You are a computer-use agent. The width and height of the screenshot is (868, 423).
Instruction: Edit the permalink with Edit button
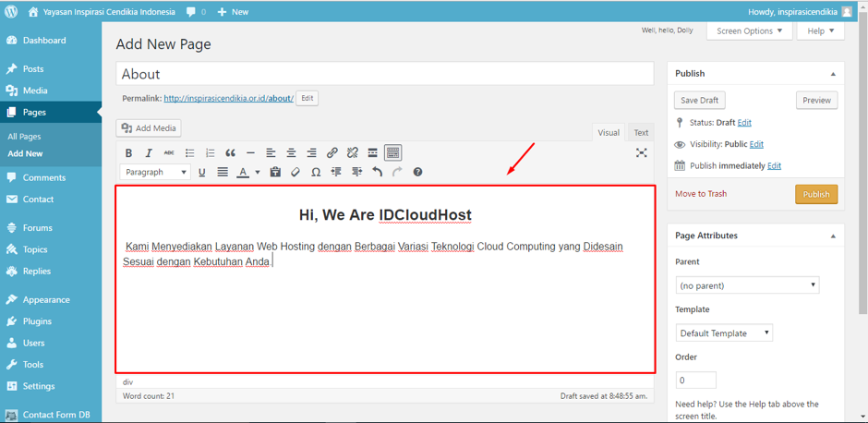(x=307, y=98)
